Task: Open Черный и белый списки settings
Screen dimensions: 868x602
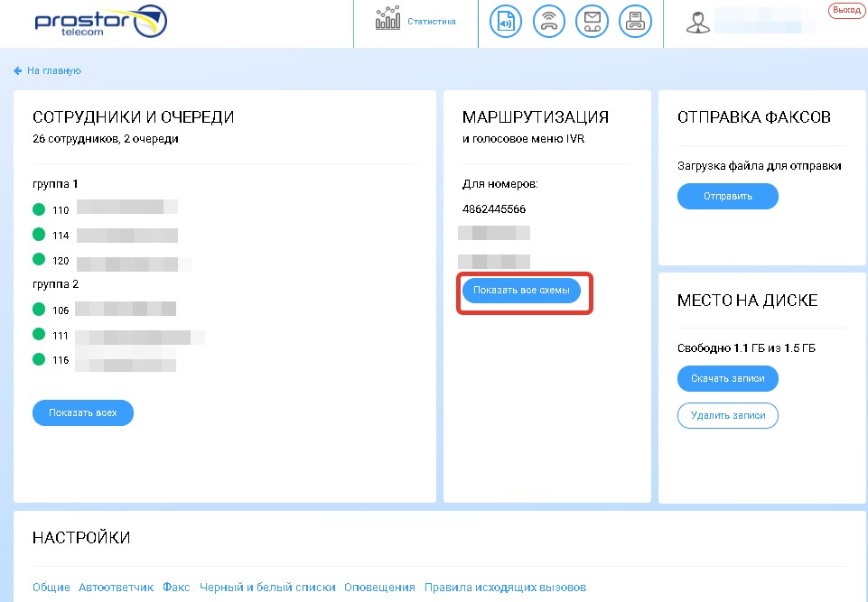Action: pos(267,587)
